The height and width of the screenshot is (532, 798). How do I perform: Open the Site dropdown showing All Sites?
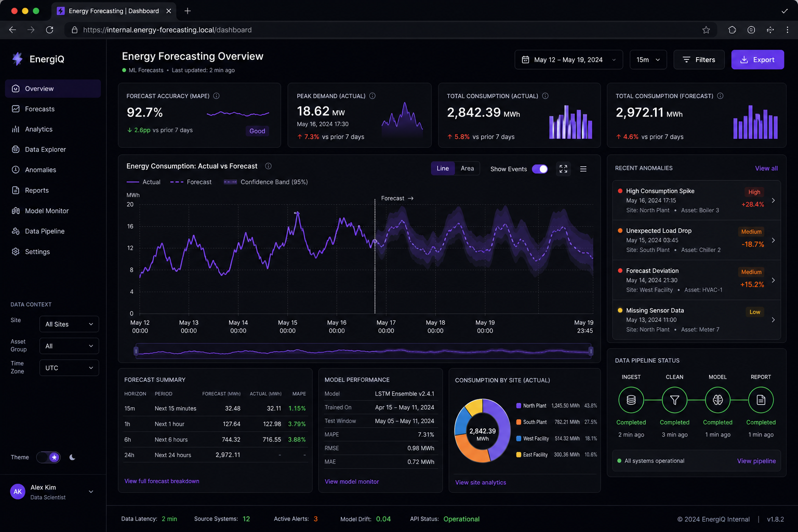pos(69,324)
